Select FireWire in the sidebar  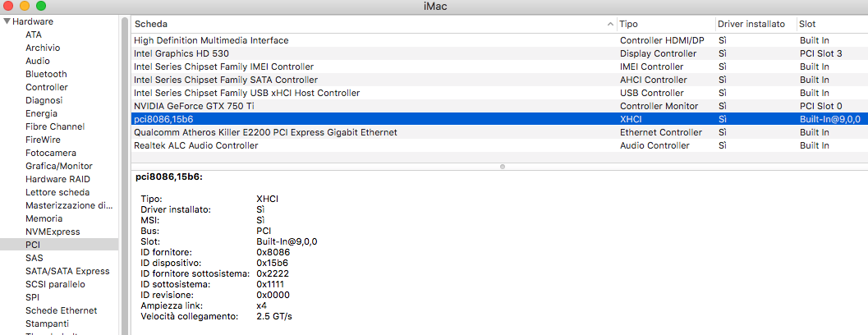coord(43,140)
